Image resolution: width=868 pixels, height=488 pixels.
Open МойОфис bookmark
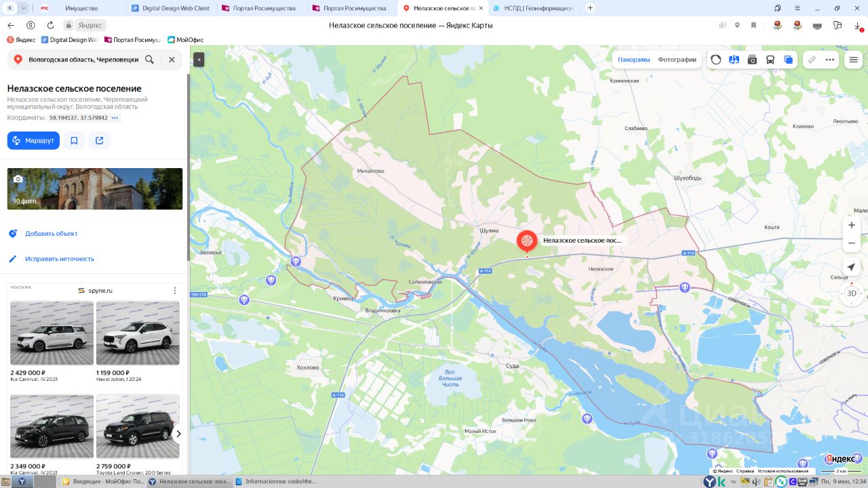click(x=186, y=40)
